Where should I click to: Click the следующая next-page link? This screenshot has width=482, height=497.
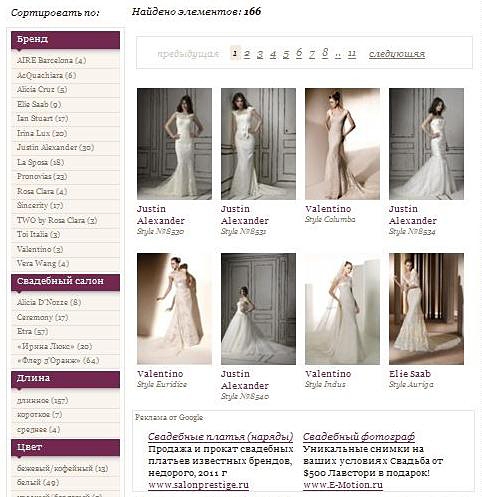tap(397, 54)
